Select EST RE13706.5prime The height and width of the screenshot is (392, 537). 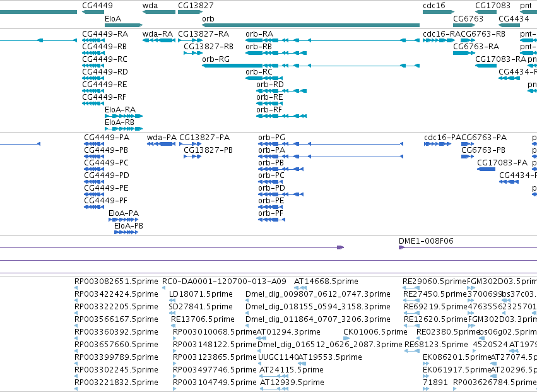173,326
